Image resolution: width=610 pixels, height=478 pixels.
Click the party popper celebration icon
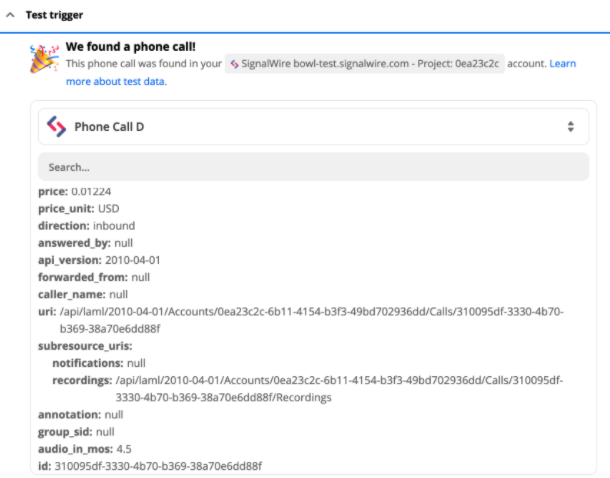[x=45, y=58]
